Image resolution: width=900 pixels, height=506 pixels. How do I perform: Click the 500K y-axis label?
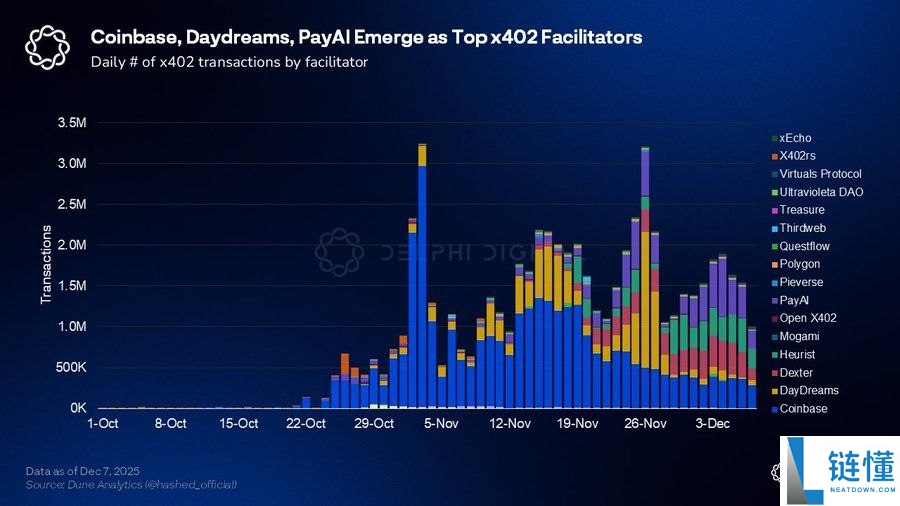tap(71, 367)
